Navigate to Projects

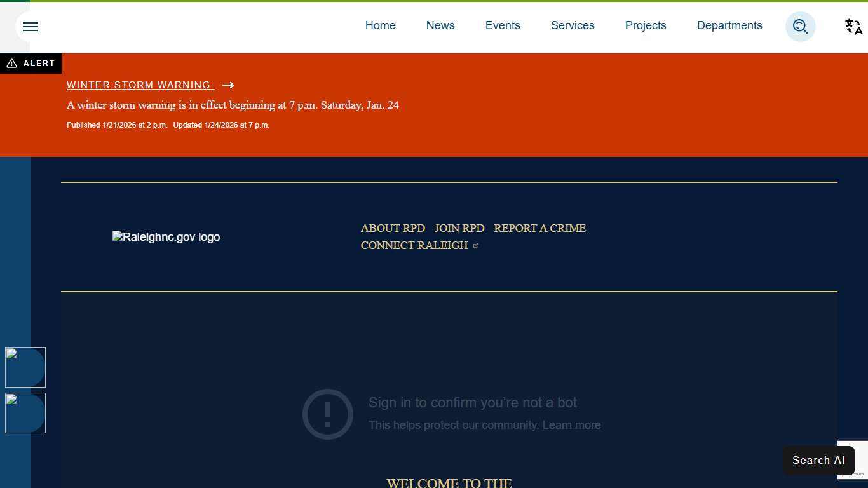[x=646, y=25]
